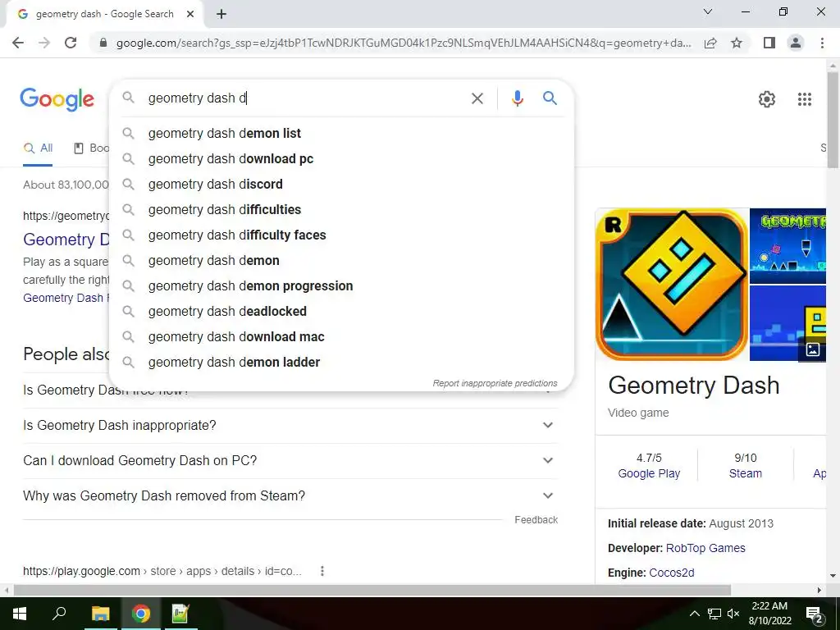The height and width of the screenshot is (630, 840).
Task: Open the Windows Start menu
Action: [x=19, y=614]
